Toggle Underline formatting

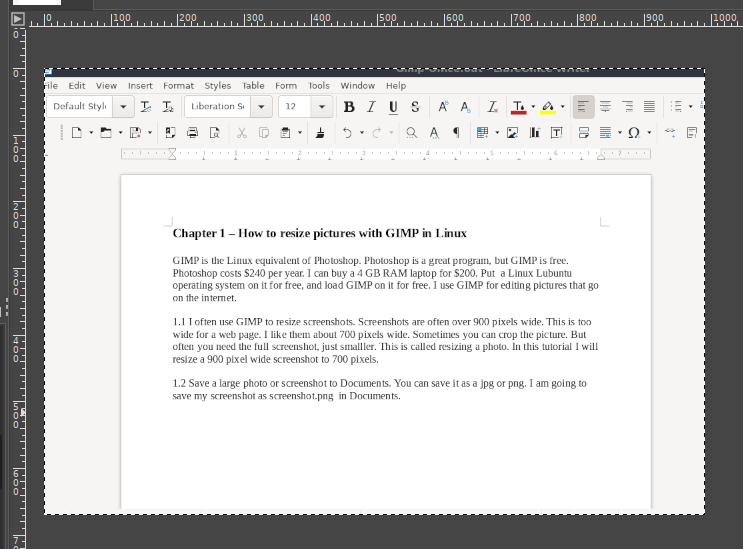click(x=393, y=107)
